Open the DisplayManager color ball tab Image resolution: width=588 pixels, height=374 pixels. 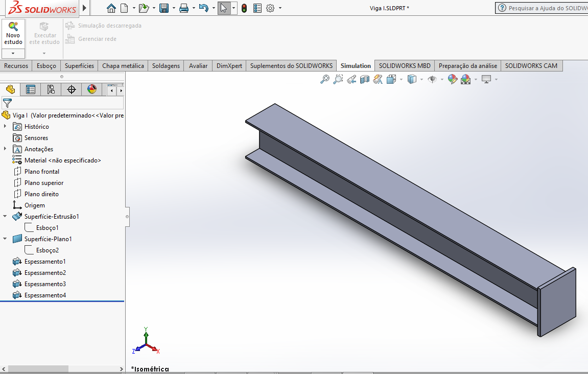(92, 90)
